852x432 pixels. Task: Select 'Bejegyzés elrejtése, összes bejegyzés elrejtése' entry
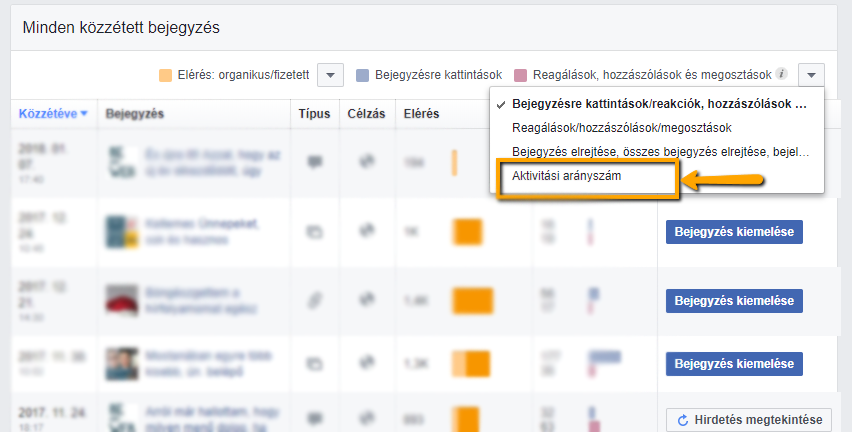(x=661, y=152)
